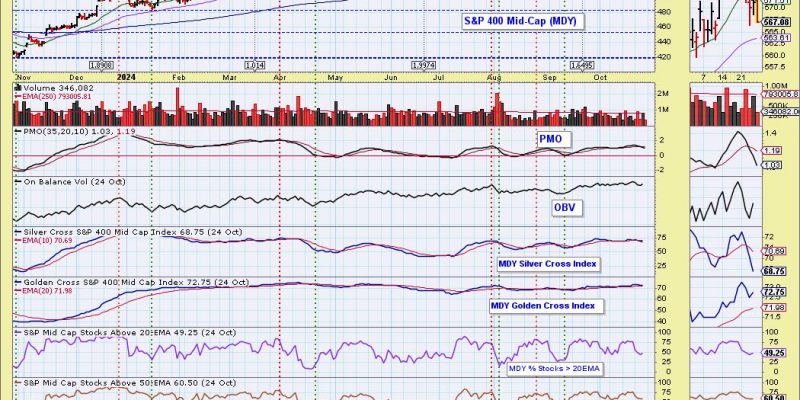Click the 1.9974 value marker
Image resolution: width=800 pixels, height=400 pixels.
(423, 65)
